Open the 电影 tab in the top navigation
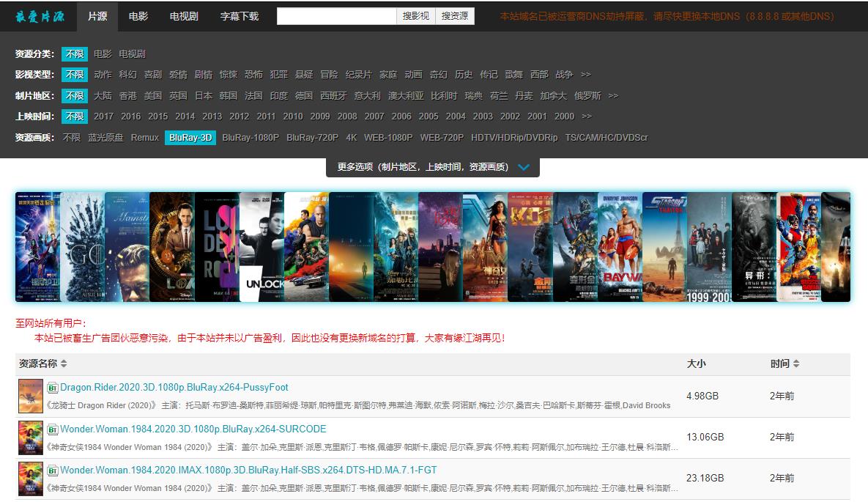 pyautogui.click(x=138, y=16)
